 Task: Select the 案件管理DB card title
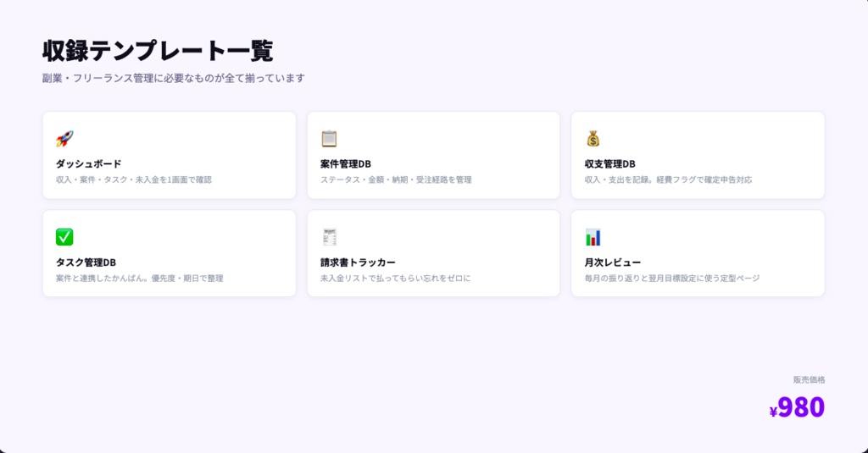pos(346,163)
